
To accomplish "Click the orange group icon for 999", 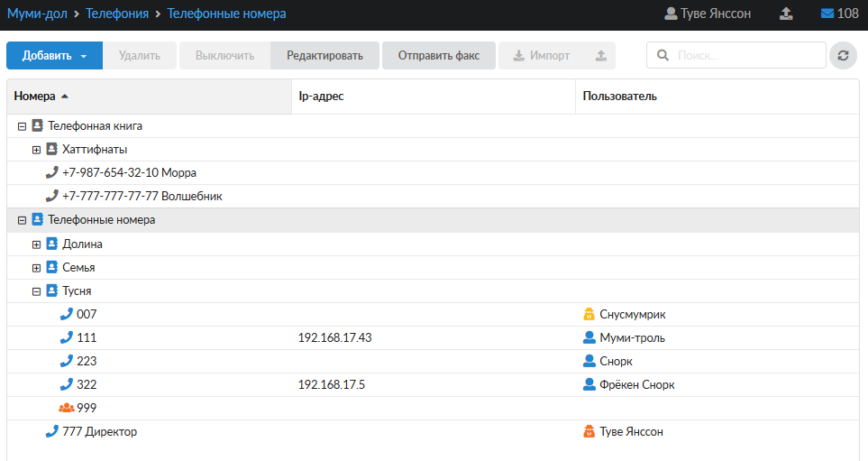I will [x=66, y=408].
